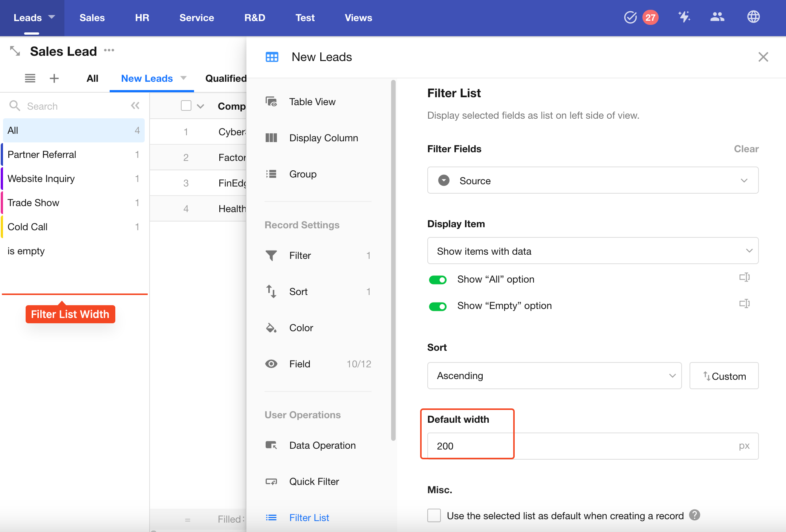Open the people/users icon
This screenshot has width=786, height=532.
(x=717, y=17)
